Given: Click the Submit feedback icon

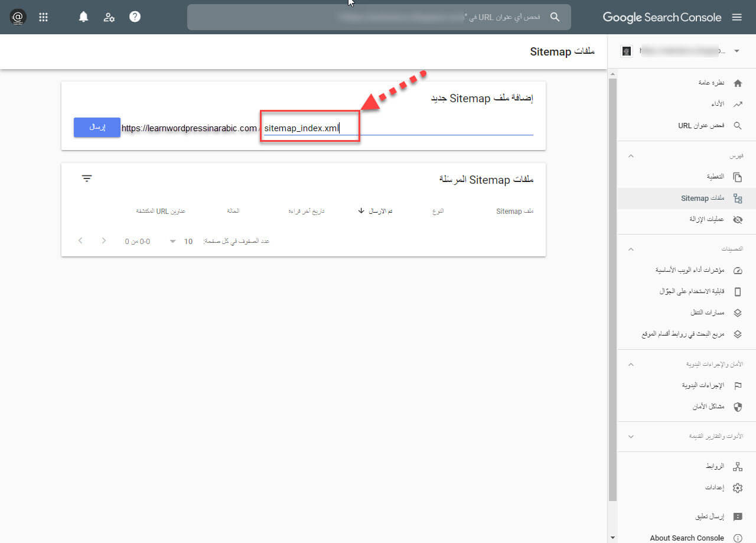Looking at the screenshot, I should [737, 516].
